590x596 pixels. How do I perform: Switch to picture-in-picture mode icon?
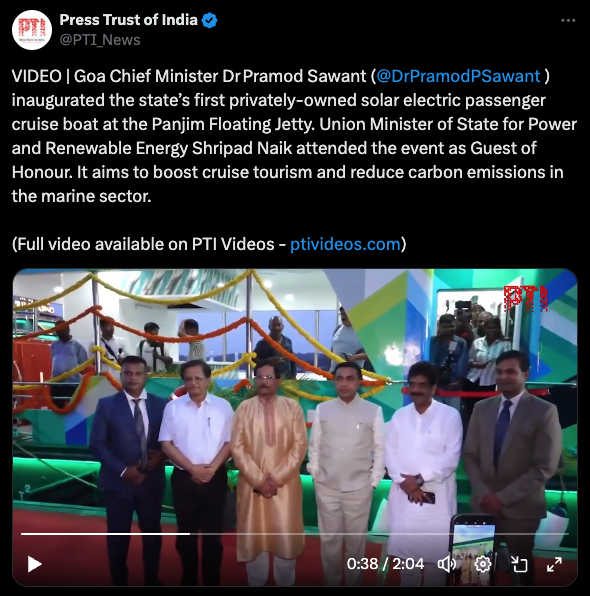519,564
